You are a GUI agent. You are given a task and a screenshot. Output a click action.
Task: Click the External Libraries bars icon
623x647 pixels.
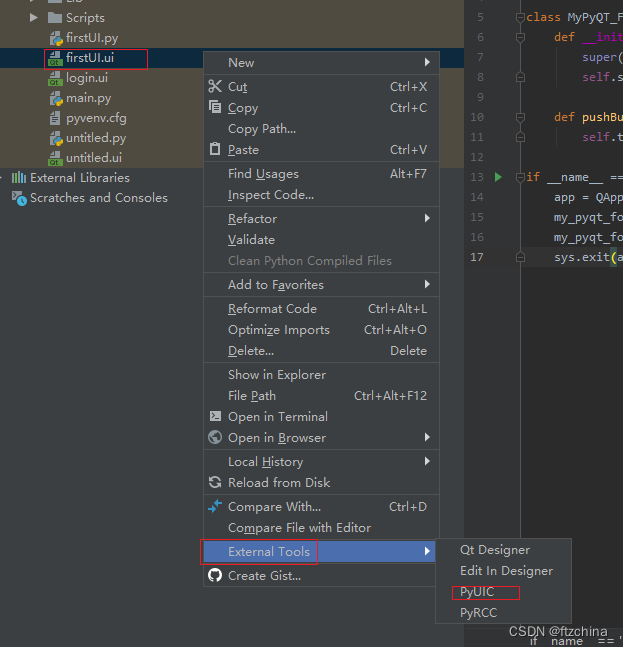[19, 178]
